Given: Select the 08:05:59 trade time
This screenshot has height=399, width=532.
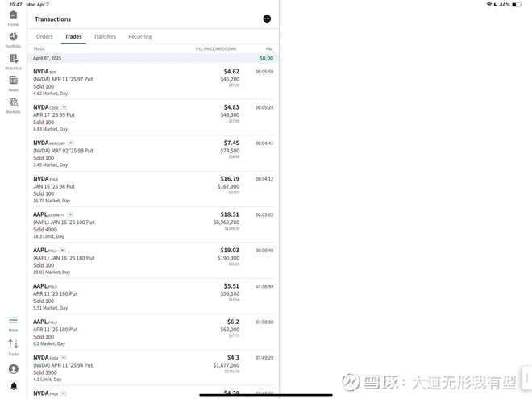Looking at the screenshot, I should [264, 72].
